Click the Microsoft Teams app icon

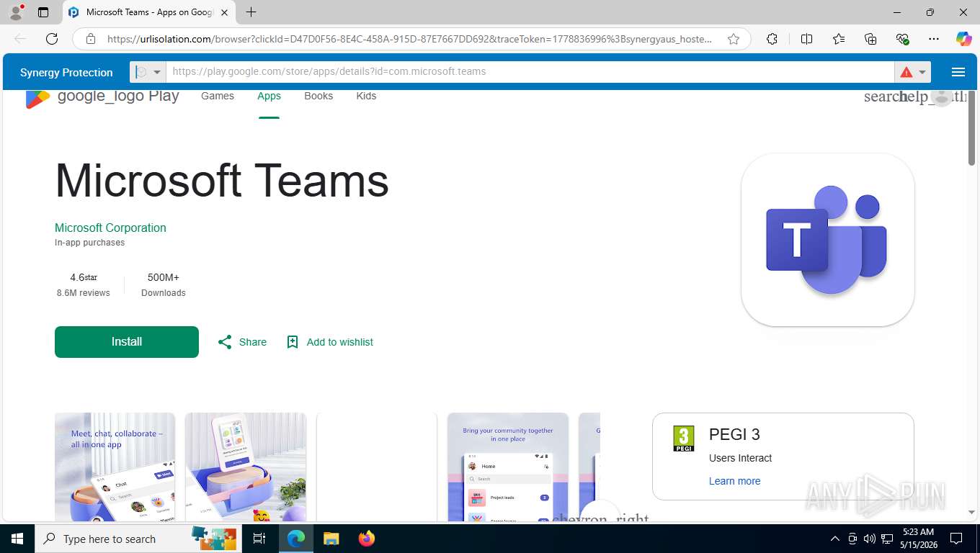coord(827,240)
